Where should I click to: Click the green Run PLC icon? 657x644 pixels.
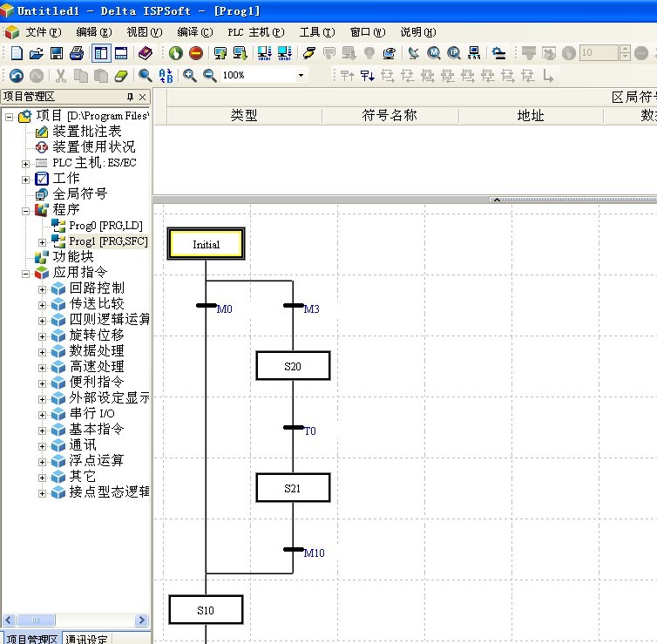coord(176,53)
